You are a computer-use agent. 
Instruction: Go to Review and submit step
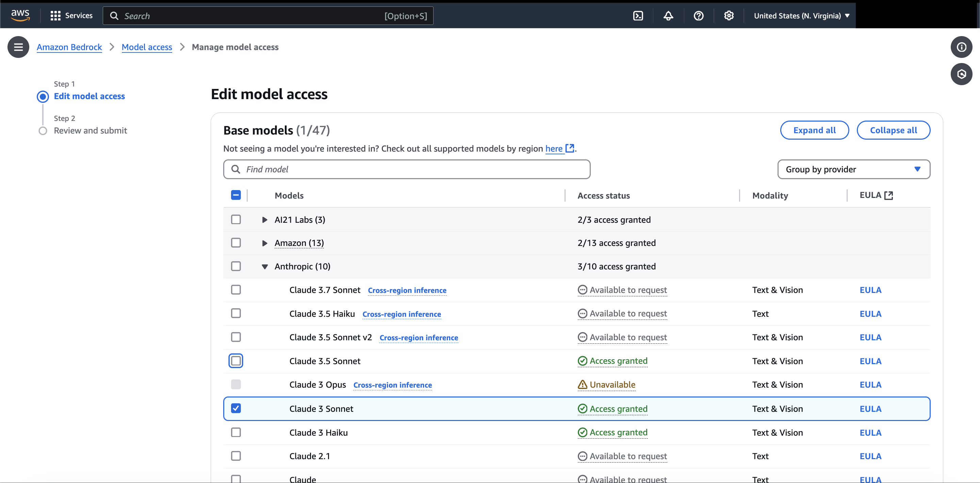tap(91, 131)
